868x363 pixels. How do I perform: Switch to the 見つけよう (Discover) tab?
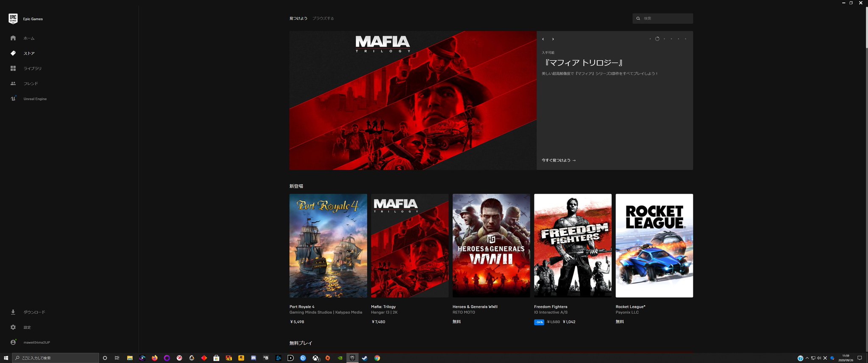pyautogui.click(x=298, y=19)
